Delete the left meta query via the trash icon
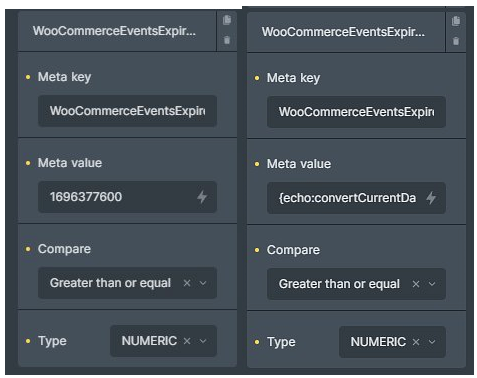477x378 pixels. click(x=227, y=40)
